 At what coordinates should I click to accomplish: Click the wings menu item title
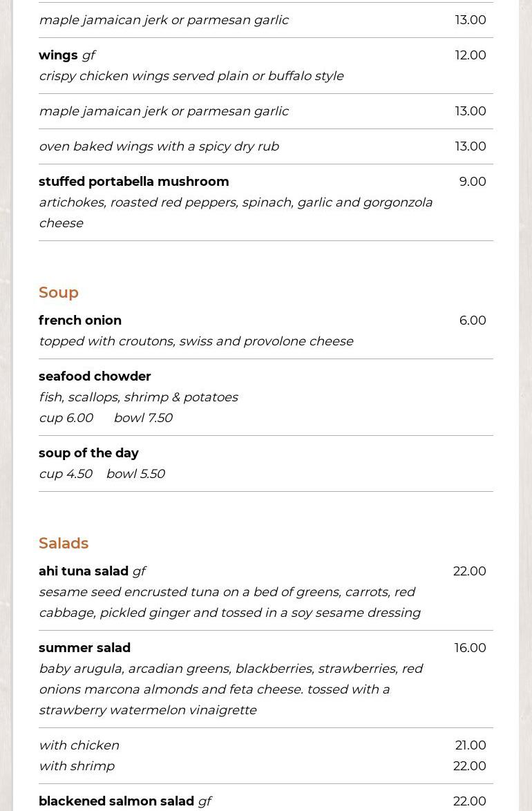58,55
